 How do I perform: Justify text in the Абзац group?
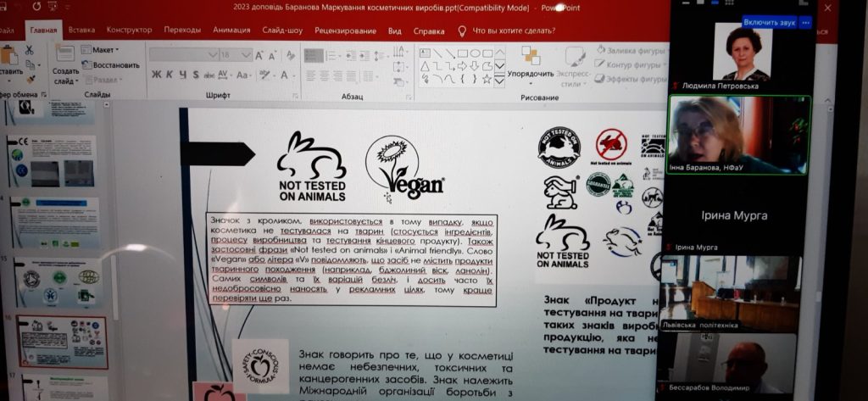[351, 75]
